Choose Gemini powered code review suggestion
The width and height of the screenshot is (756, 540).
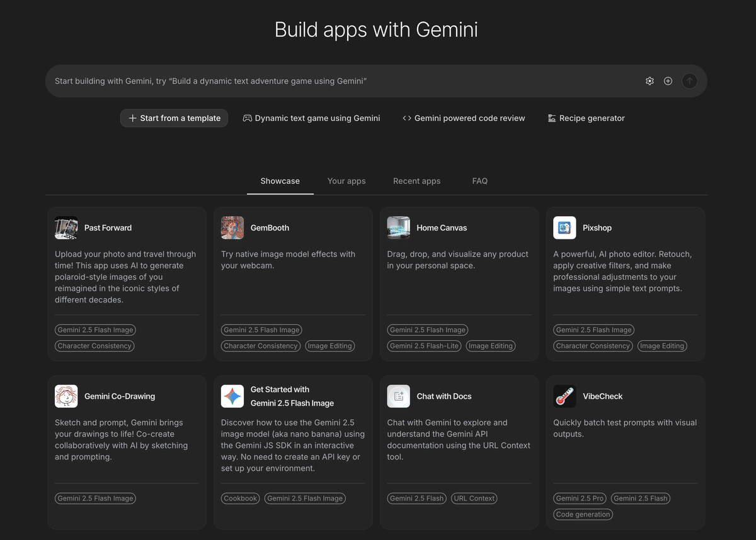(464, 118)
